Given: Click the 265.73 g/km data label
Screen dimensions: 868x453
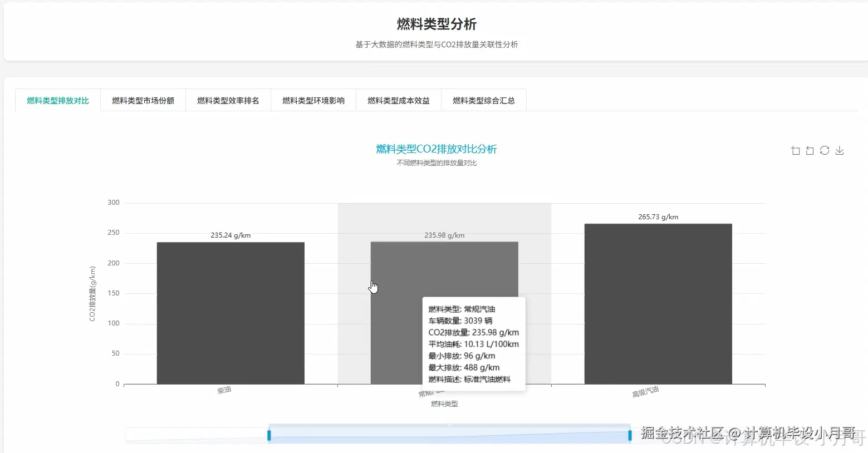Looking at the screenshot, I should point(658,216).
